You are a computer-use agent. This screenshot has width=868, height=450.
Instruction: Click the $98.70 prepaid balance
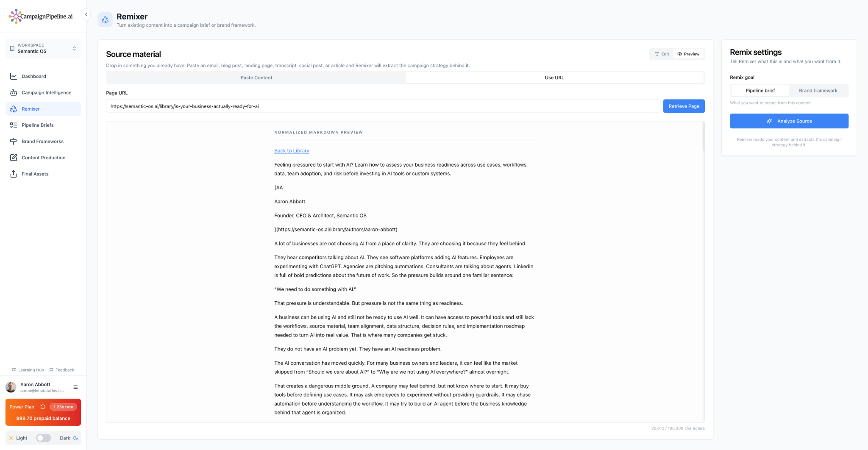pos(43,418)
